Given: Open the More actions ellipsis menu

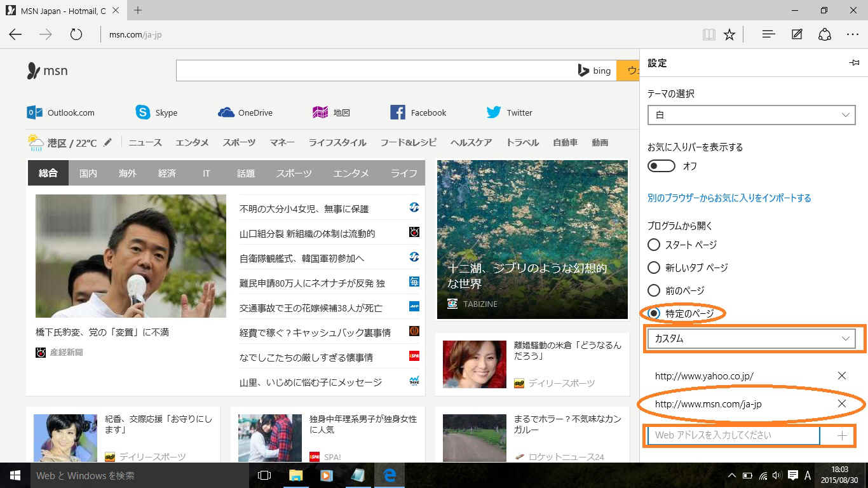Looking at the screenshot, I should [x=852, y=34].
